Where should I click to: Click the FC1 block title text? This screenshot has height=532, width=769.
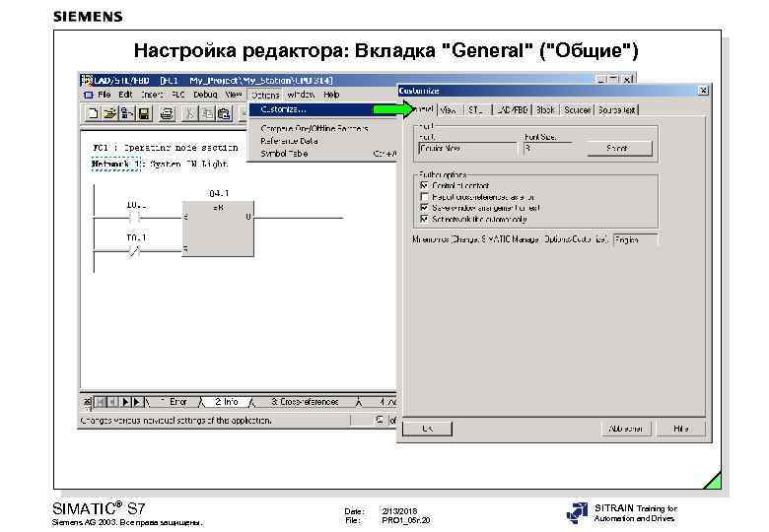[166, 148]
